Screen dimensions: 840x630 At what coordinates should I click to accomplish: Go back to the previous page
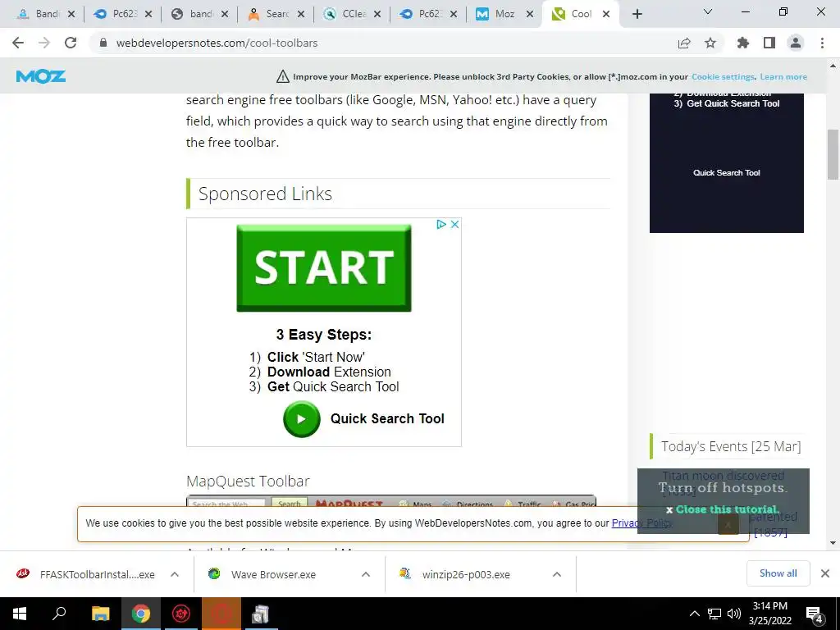click(x=18, y=43)
